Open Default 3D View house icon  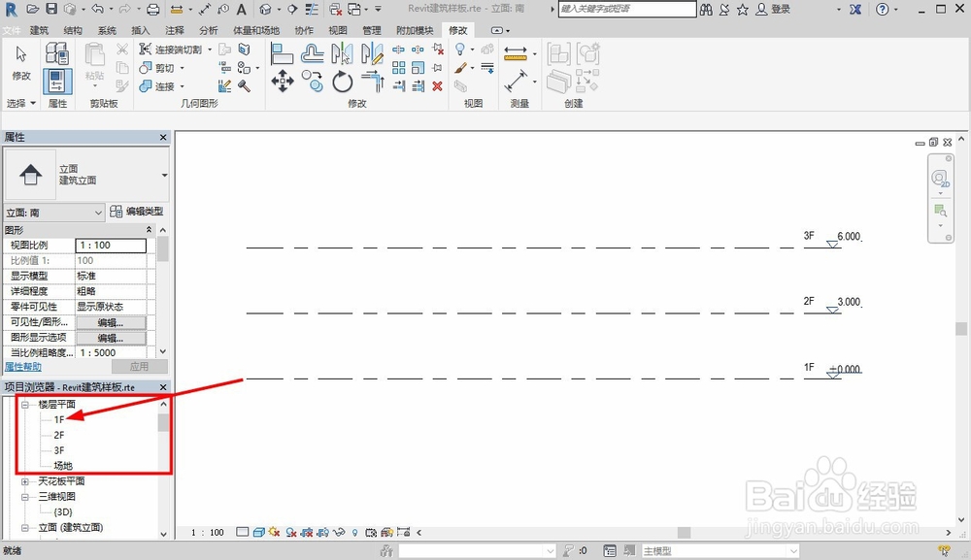265,9
